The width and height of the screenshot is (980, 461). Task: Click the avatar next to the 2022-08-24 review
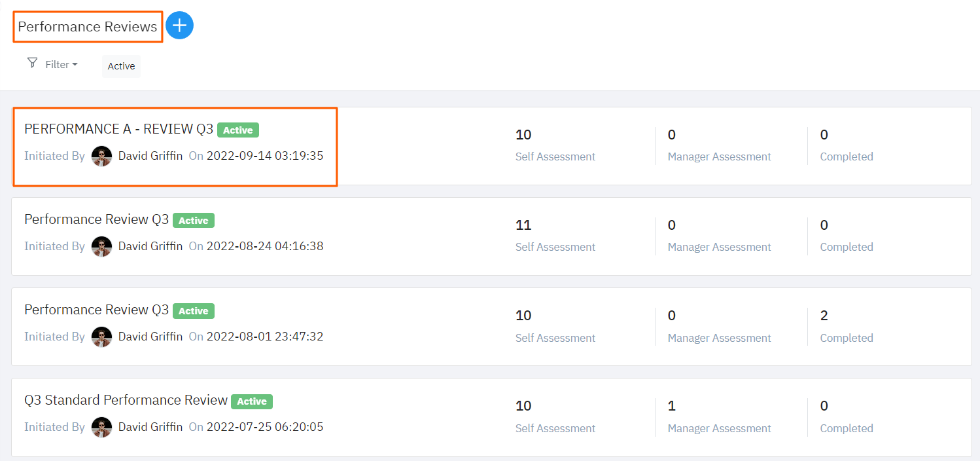coord(101,246)
